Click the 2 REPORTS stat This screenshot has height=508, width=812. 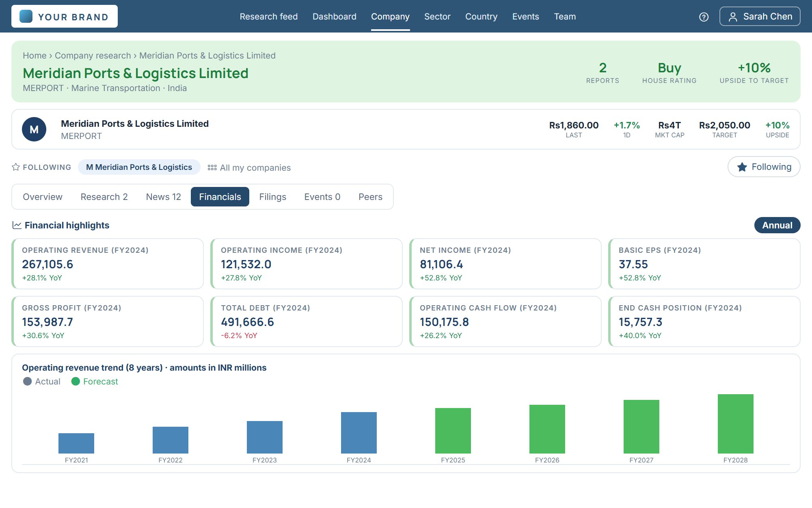pyautogui.click(x=603, y=72)
